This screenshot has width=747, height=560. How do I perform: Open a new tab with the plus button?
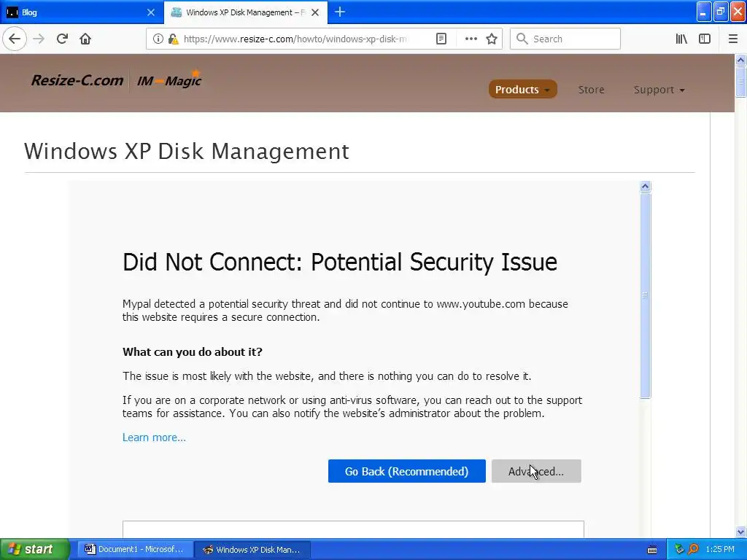(340, 12)
